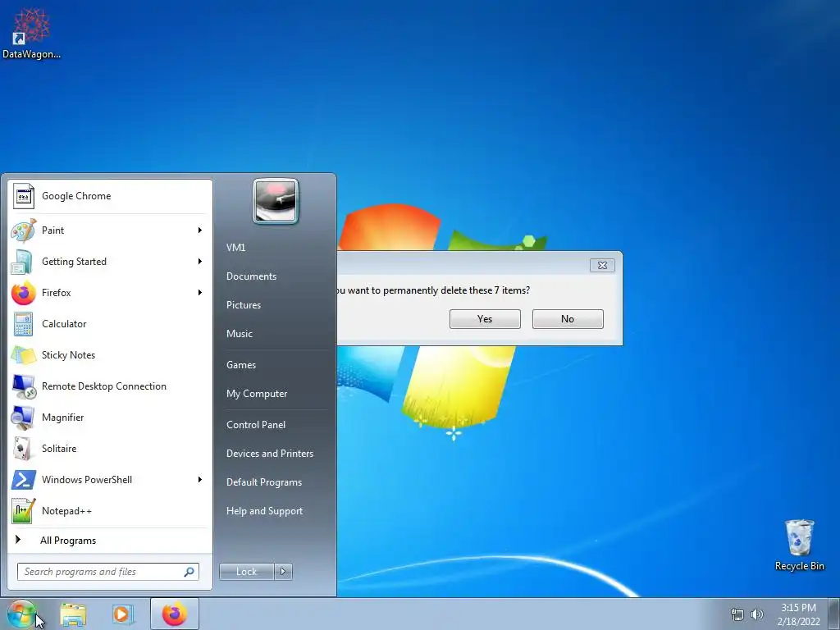
Task: Open Music from the Start menu
Action: pyautogui.click(x=239, y=334)
